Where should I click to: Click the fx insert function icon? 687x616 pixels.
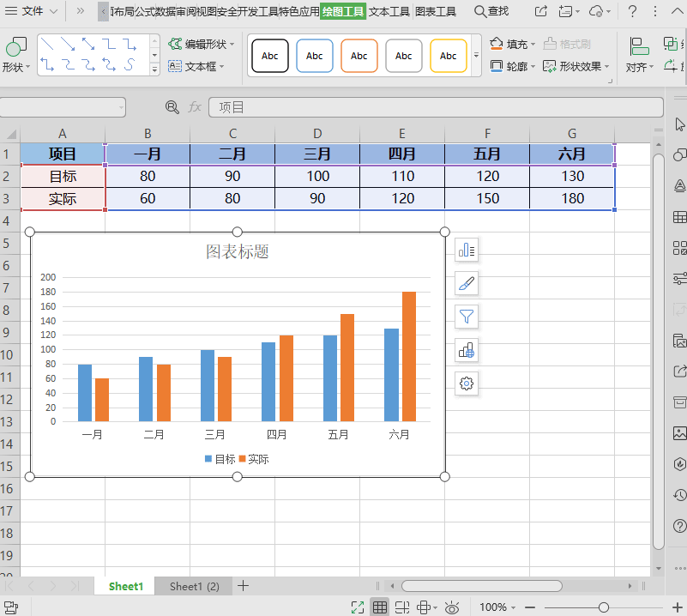(x=195, y=107)
